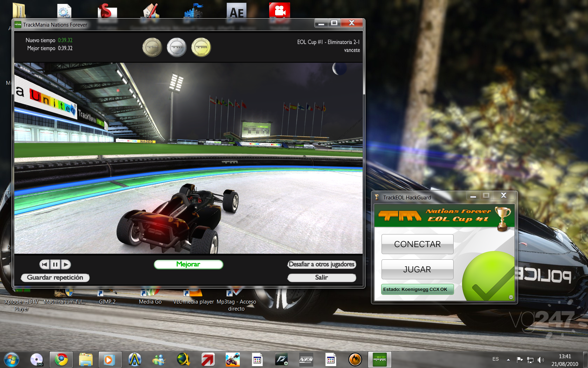Show hidden system tray icons
This screenshot has width=588, height=368.
(x=508, y=360)
